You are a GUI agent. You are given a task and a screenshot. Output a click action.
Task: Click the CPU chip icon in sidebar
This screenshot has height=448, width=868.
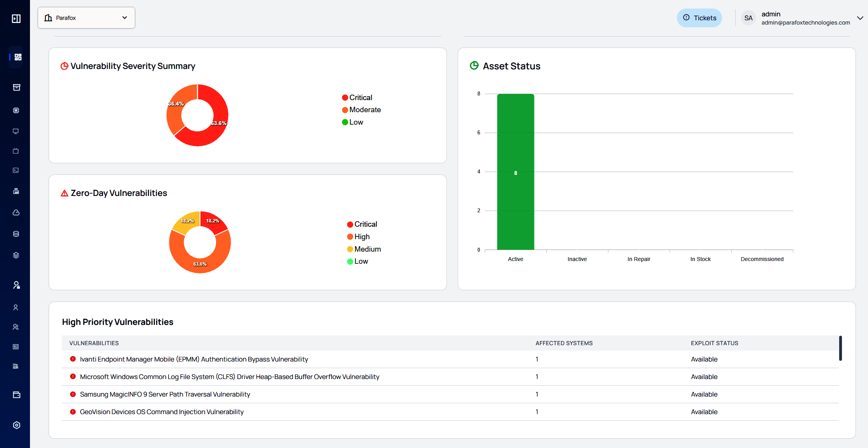(16, 110)
